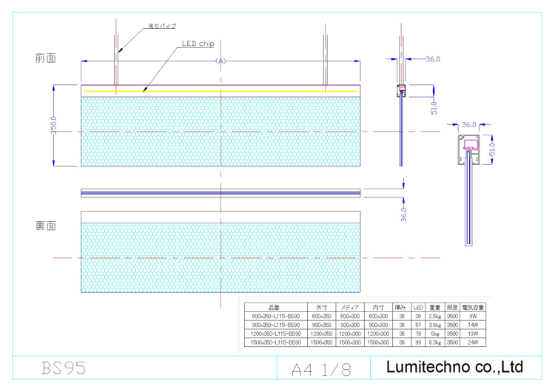Click the (A) width dimension label
The image size is (555, 392).
(x=220, y=61)
